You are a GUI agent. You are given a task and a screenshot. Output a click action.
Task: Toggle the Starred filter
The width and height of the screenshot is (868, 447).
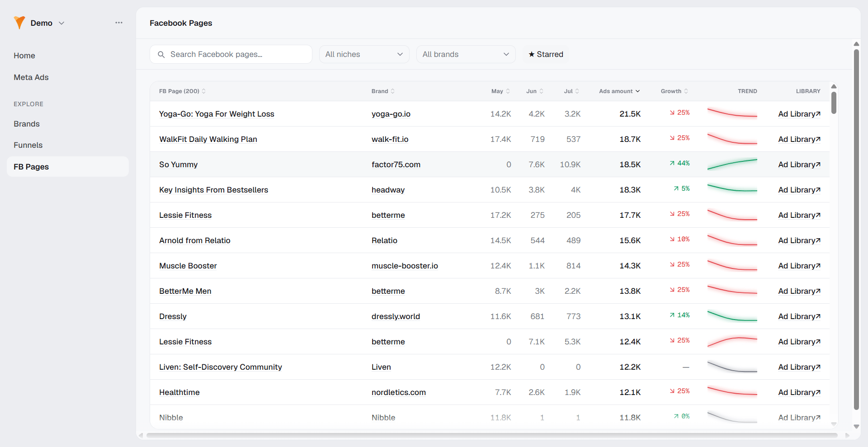click(546, 54)
